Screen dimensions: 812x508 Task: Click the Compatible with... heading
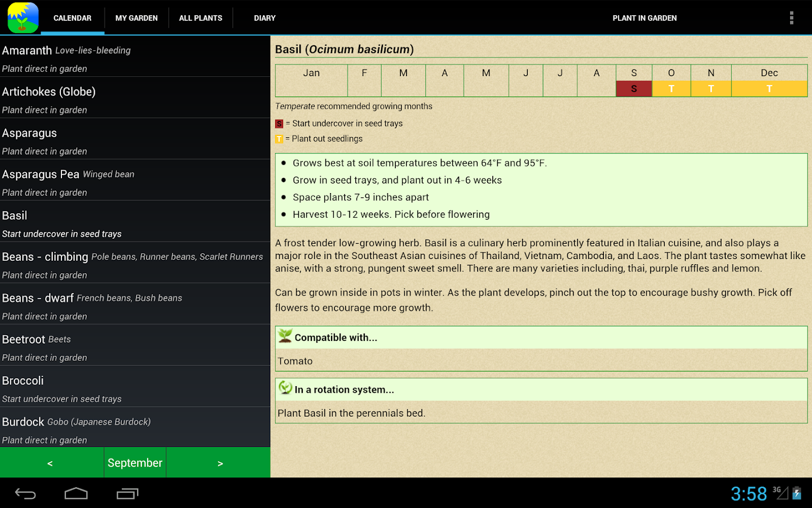click(336, 338)
